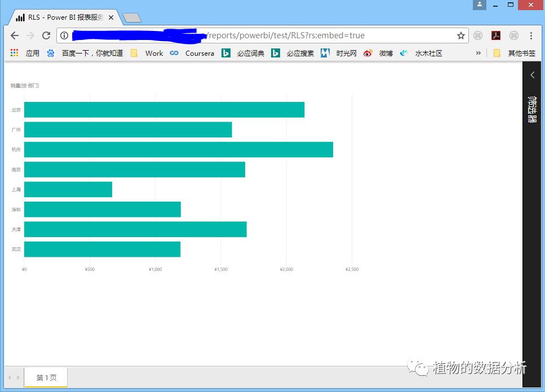Open a new tab next to the RLS tab

[131, 18]
